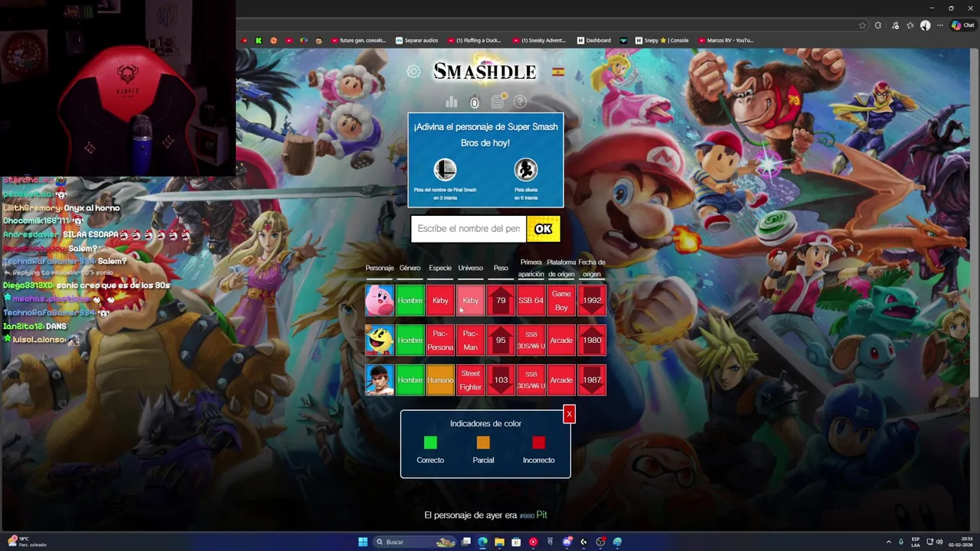This screenshot has height=551, width=980.
Task: Open the help question mark icon
Action: coord(520,102)
